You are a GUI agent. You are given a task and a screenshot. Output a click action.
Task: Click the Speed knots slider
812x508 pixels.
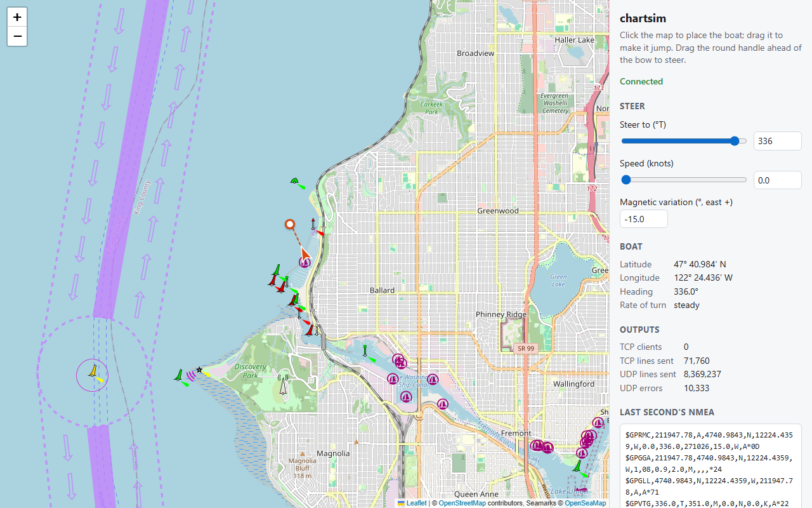(x=683, y=180)
